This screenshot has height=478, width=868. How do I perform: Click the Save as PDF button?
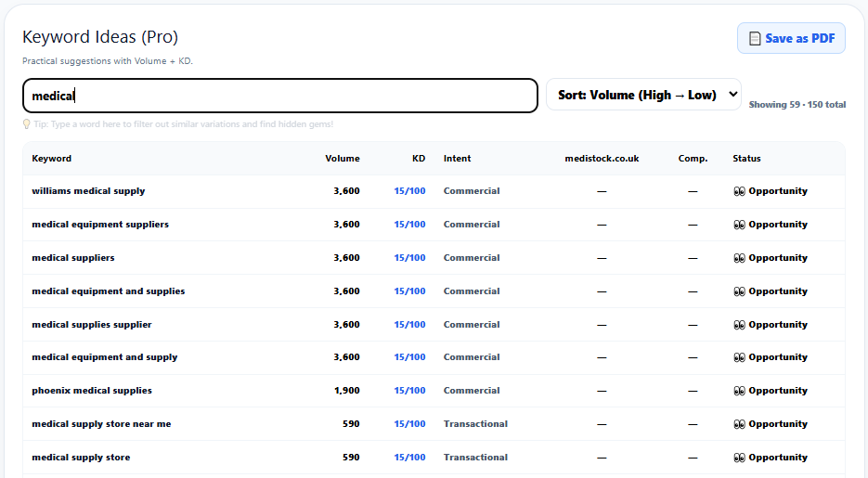791,38
